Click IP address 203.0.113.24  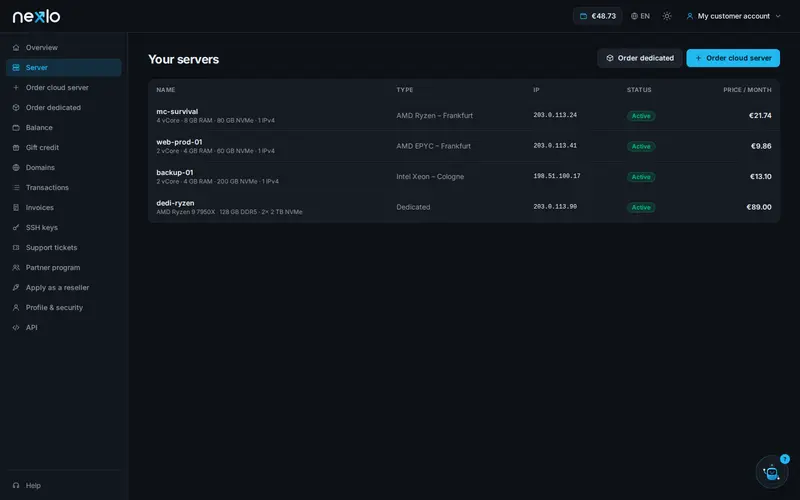point(555,115)
